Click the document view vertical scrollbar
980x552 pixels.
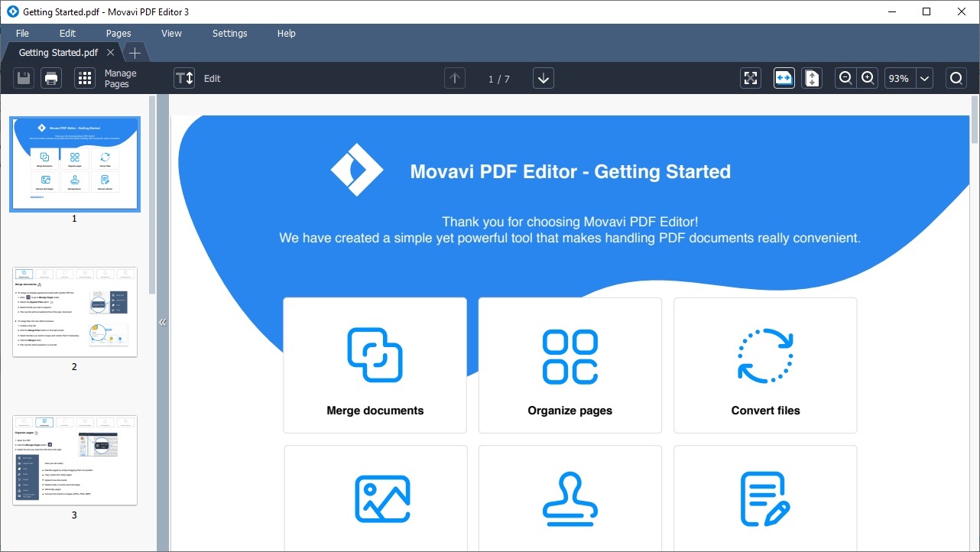click(975, 120)
